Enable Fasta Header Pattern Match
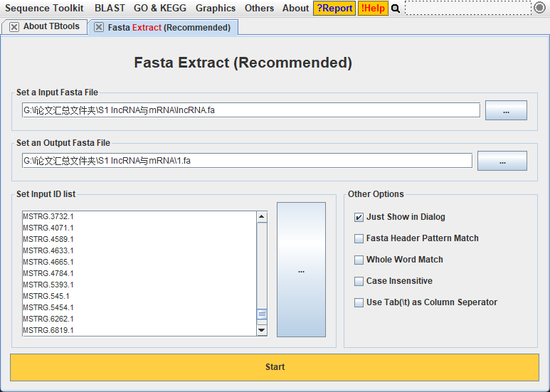The image size is (550, 392). (359, 239)
